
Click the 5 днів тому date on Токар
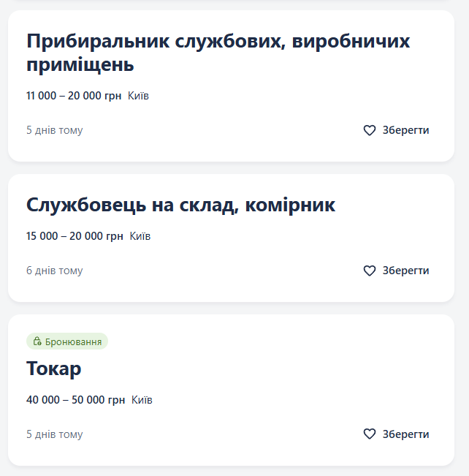coord(55,434)
